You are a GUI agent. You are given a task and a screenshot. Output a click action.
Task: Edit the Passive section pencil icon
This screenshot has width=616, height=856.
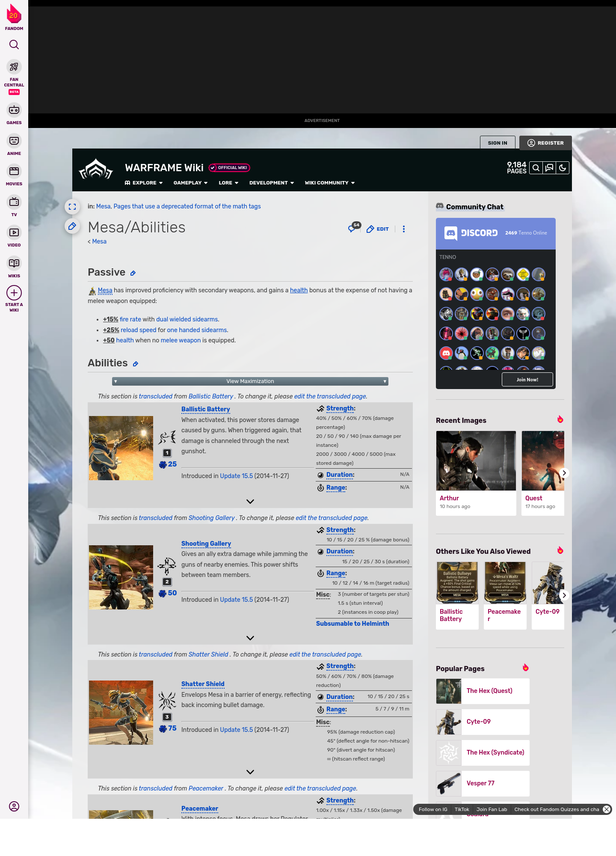pyautogui.click(x=133, y=273)
